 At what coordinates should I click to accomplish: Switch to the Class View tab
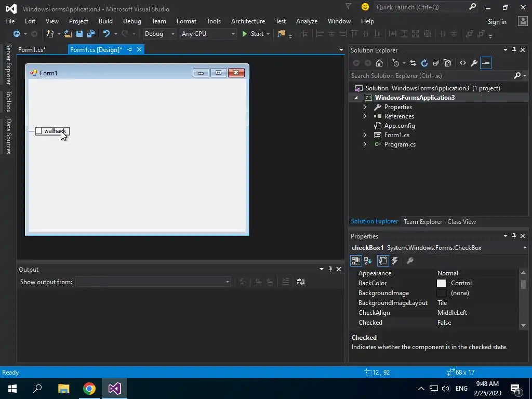[x=461, y=222]
